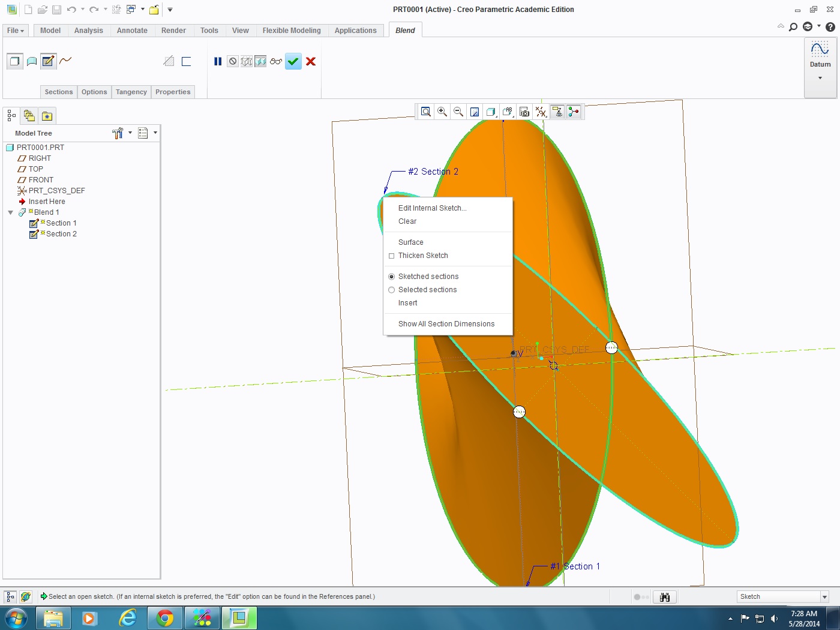This screenshot has height=630, width=840.
Task: Click the Zoom Out magnifier icon
Action: tap(458, 112)
